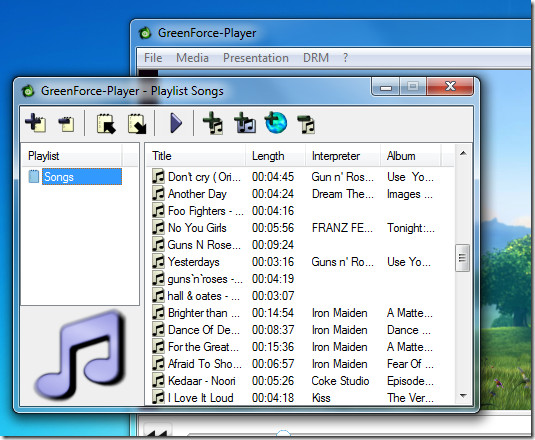The width and height of the screenshot is (535, 440).
Task: Click the add song file icon
Action: pyautogui.click(x=213, y=123)
